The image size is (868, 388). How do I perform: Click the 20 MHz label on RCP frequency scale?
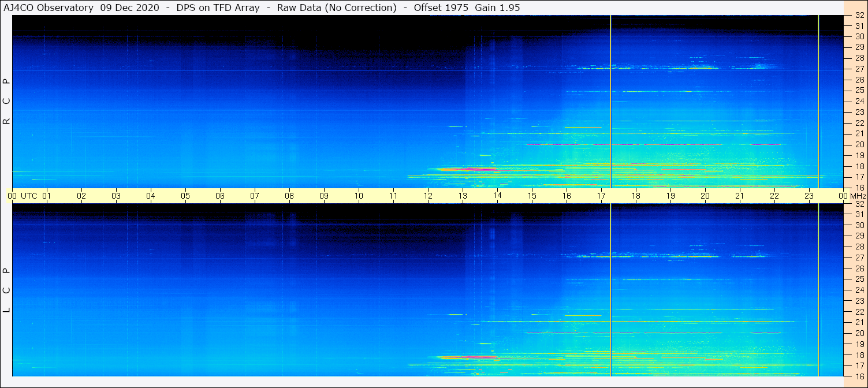[859, 144]
